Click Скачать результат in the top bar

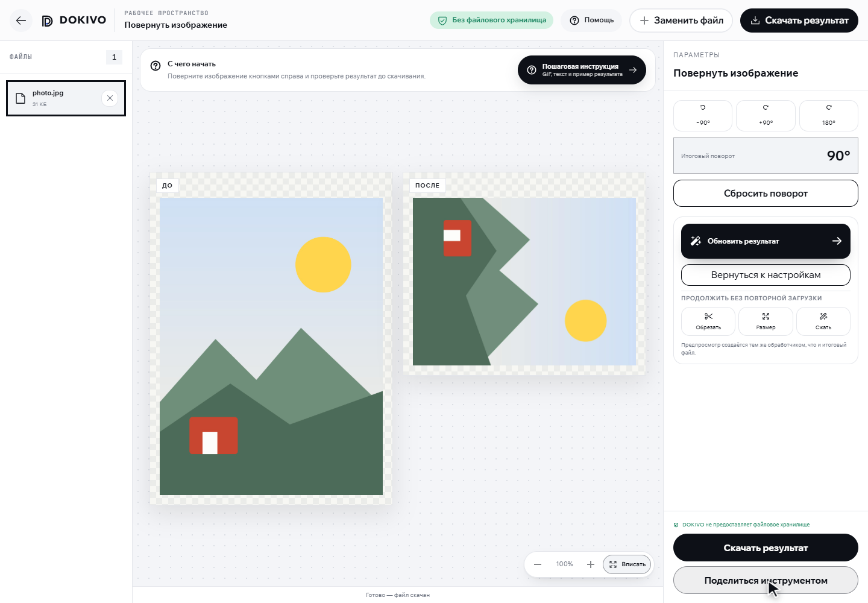coord(799,21)
